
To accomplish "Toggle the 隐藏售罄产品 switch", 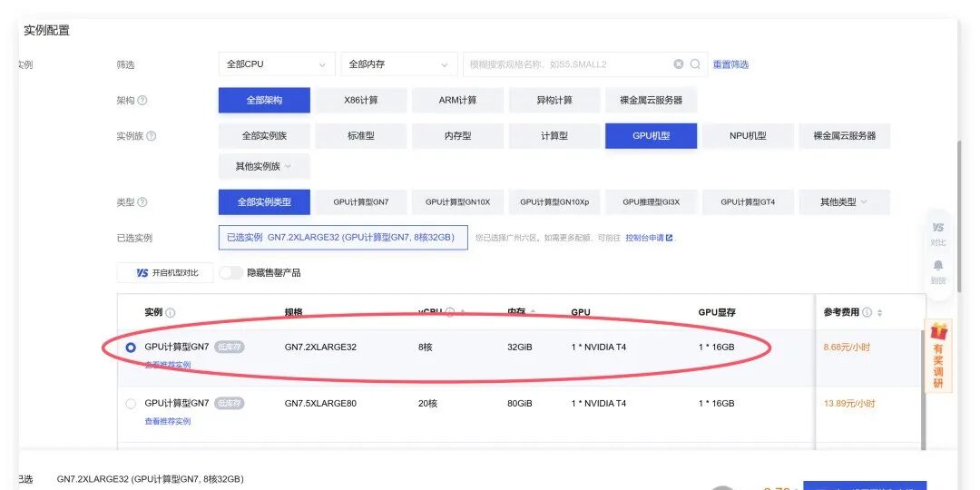I will point(230,273).
